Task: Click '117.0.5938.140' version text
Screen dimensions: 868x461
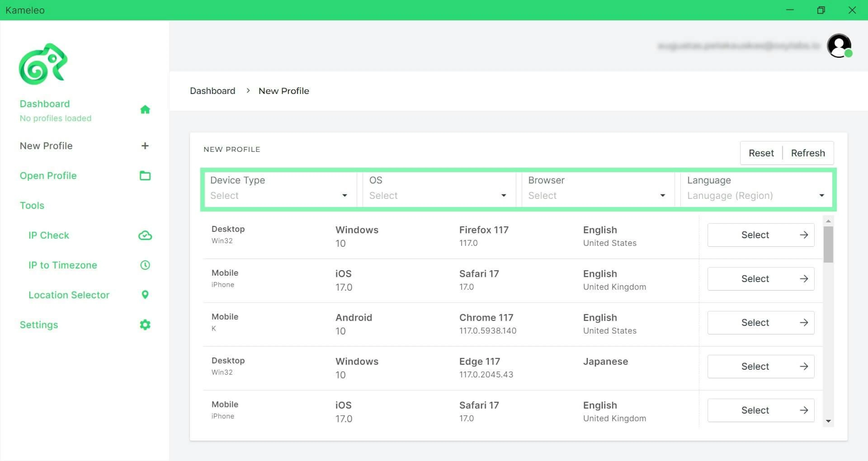Action: 488,331
